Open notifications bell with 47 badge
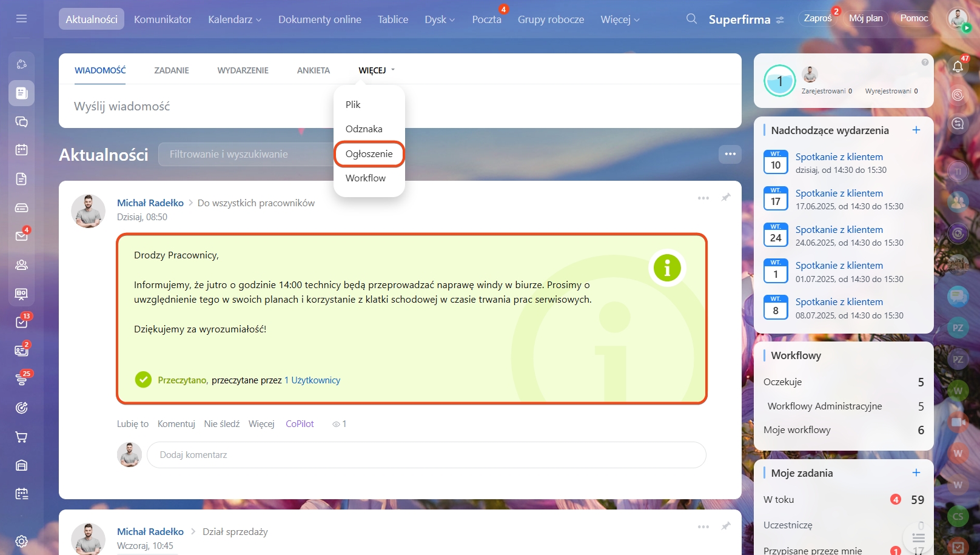Viewport: 980px width, 555px height. pyautogui.click(x=958, y=66)
